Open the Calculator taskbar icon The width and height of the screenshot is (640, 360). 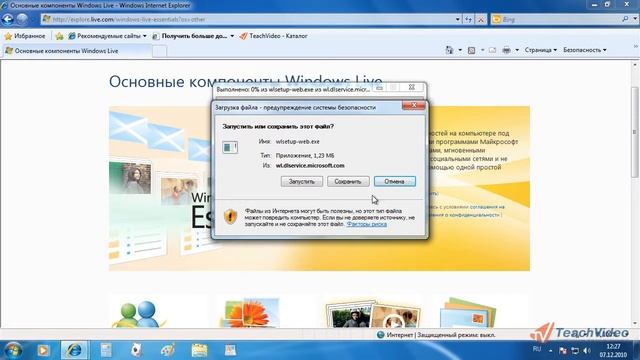[x=106, y=350]
